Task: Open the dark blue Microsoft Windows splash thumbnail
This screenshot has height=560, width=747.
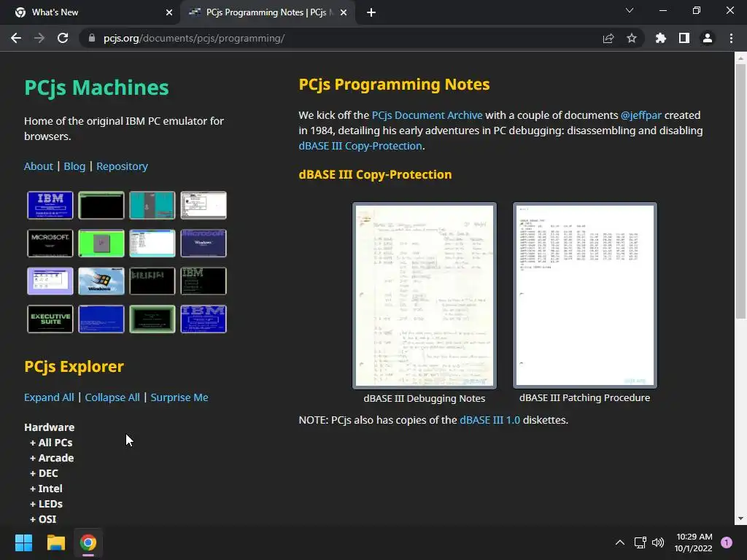Action: tap(204, 243)
